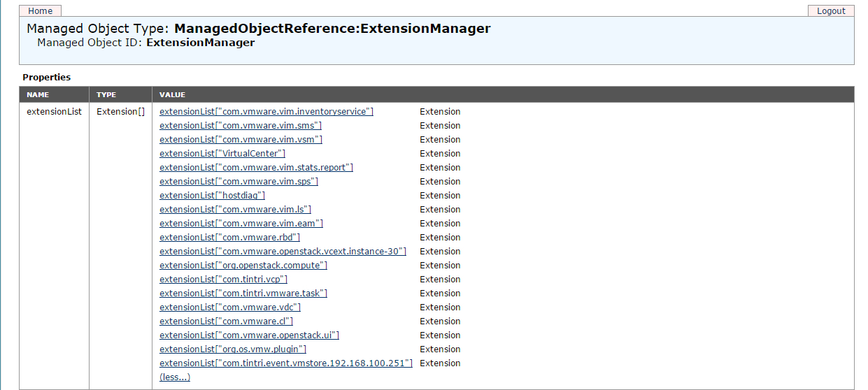The height and width of the screenshot is (390, 868).
Task: Select the org.openstack.compute extension
Action: pos(243,266)
